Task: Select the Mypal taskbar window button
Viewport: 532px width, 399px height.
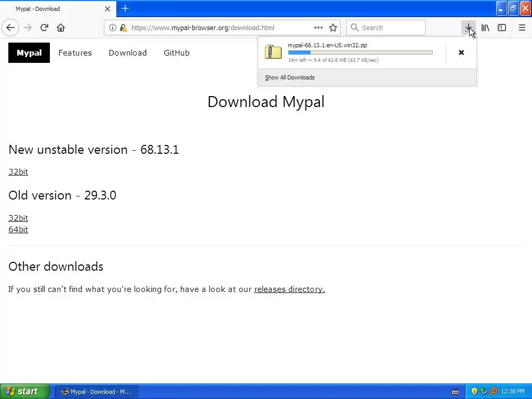Action: point(96,392)
